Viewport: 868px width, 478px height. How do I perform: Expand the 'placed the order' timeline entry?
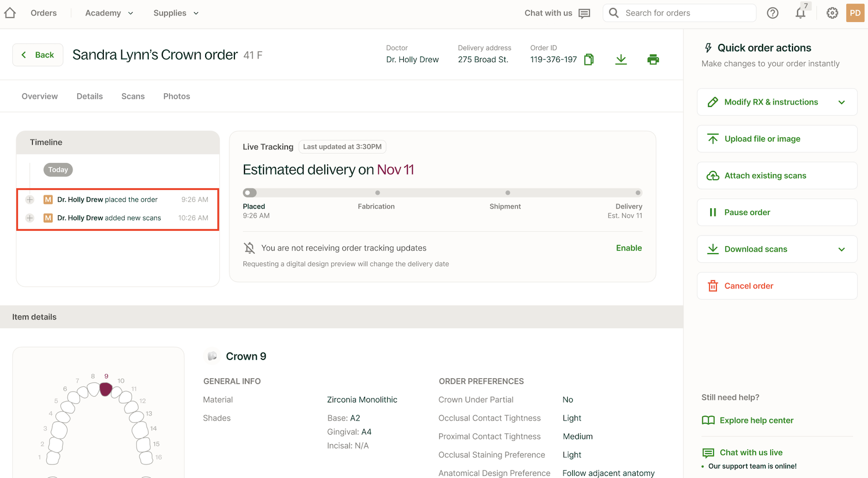click(x=30, y=200)
